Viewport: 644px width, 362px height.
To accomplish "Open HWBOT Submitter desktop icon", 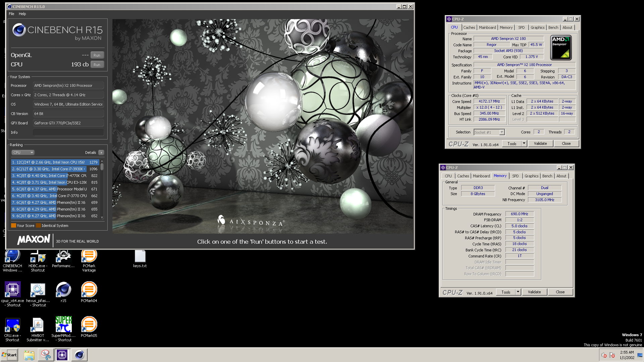I will pyautogui.click(x=38, y=329).
